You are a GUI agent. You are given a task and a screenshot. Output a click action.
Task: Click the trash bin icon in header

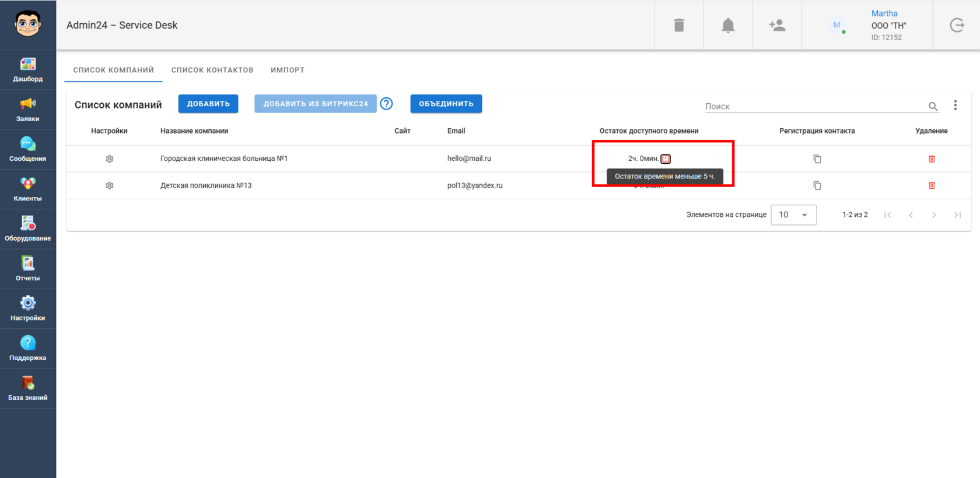(x=679, y=25)
